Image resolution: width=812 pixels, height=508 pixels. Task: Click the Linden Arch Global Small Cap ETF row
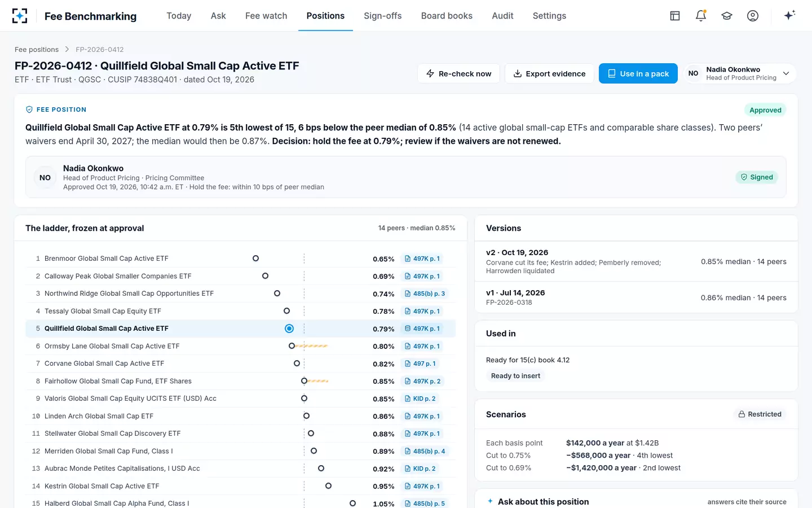coord(240,416)
